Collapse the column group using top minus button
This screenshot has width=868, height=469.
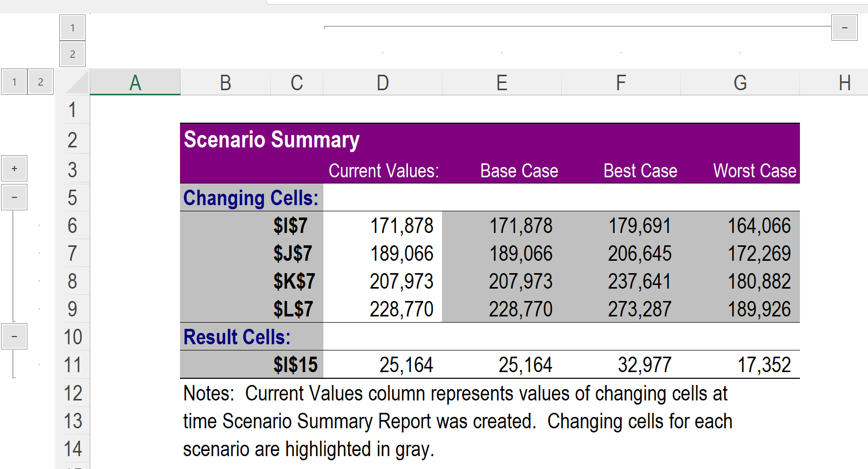(x=844, y=28)
